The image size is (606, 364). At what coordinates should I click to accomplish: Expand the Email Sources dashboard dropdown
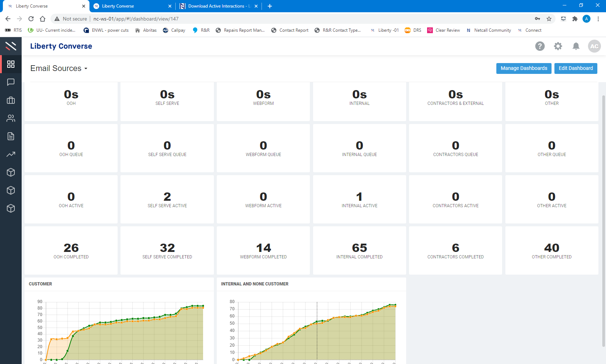[59, 68]
